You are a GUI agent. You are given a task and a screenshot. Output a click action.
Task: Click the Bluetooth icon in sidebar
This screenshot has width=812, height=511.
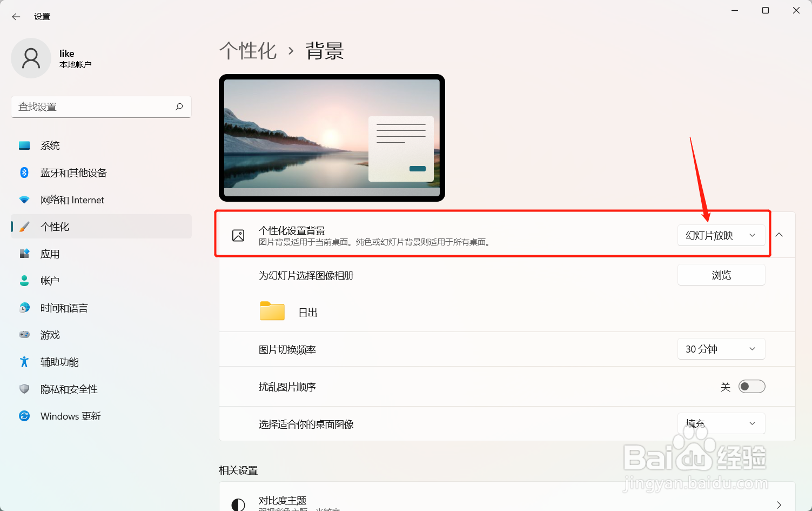(24, 172)
